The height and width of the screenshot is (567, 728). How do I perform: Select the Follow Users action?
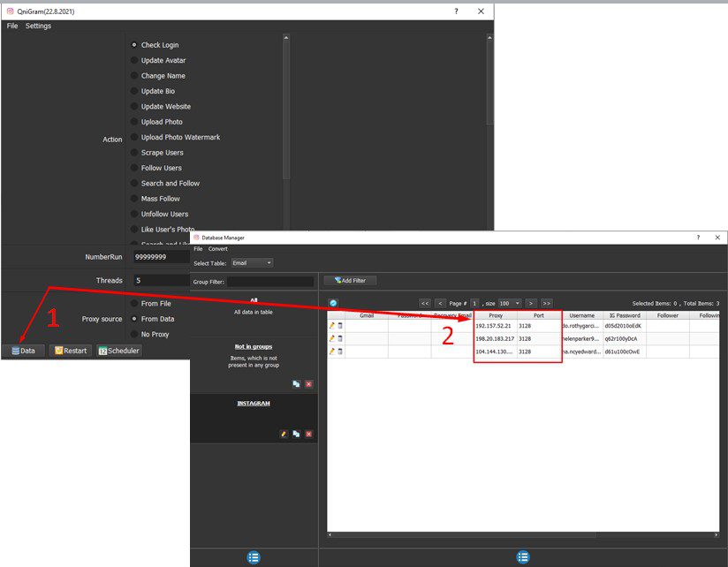point(156,168)
